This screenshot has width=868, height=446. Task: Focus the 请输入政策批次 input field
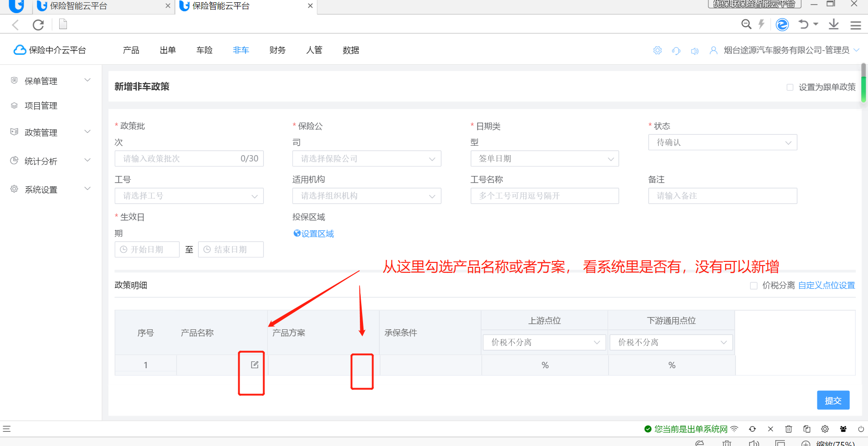click(189, 159)
